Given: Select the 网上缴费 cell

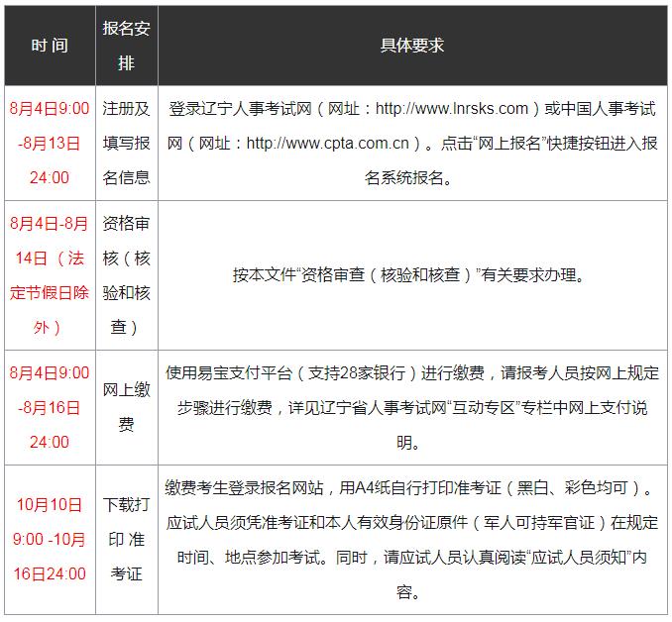Looking at the screenshot, I should click(x=126, y=407).
